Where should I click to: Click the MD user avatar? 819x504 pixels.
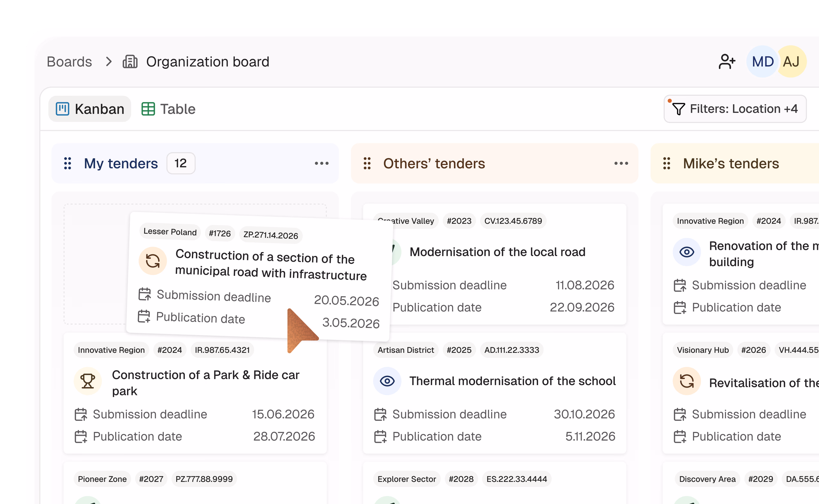point(762,62)
